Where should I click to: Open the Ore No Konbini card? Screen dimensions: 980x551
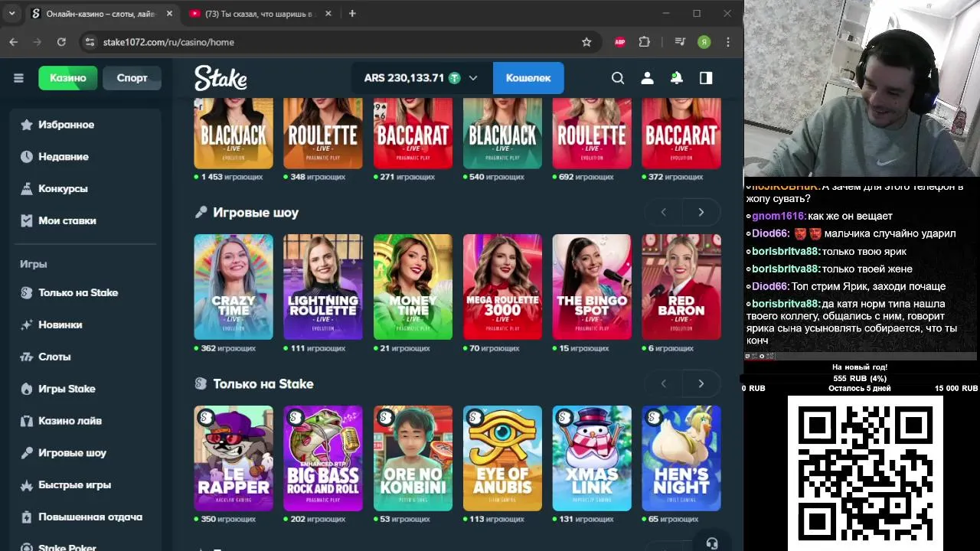point(413,458)
